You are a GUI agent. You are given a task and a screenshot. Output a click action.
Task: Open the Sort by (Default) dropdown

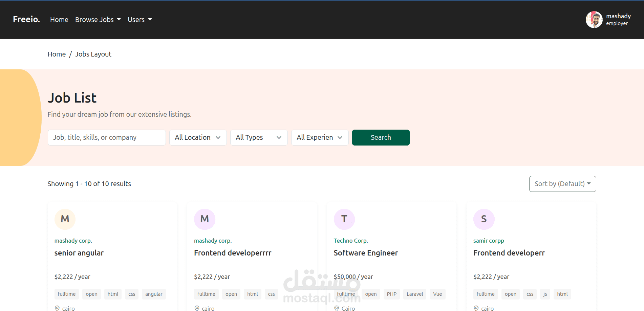pyautogui.click(x=563, y=184)
